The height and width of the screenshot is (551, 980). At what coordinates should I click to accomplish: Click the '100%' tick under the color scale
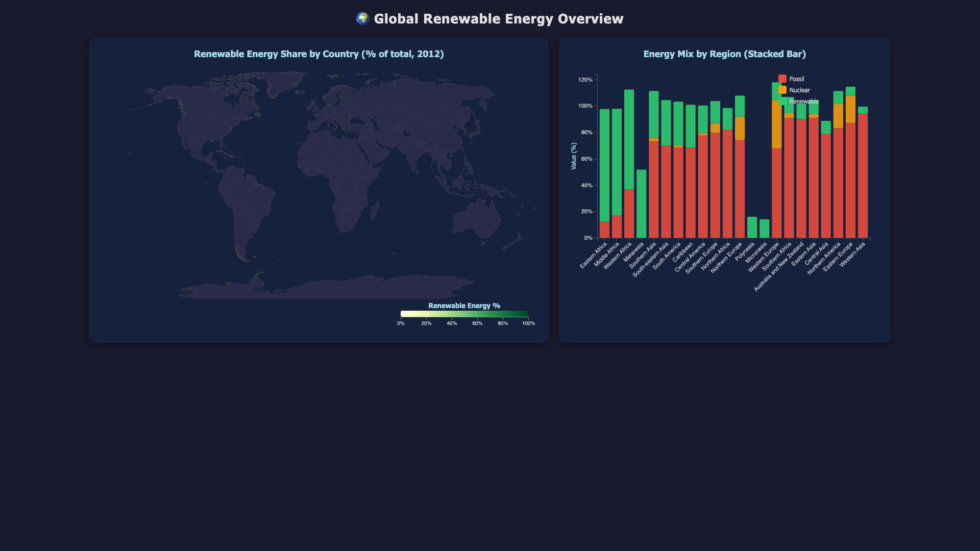pyautogui.click(x=528, y=323)
